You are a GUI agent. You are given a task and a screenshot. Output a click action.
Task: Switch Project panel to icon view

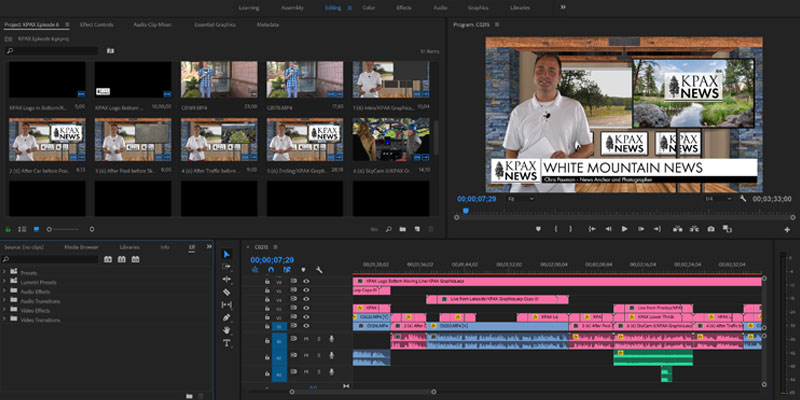36,230
